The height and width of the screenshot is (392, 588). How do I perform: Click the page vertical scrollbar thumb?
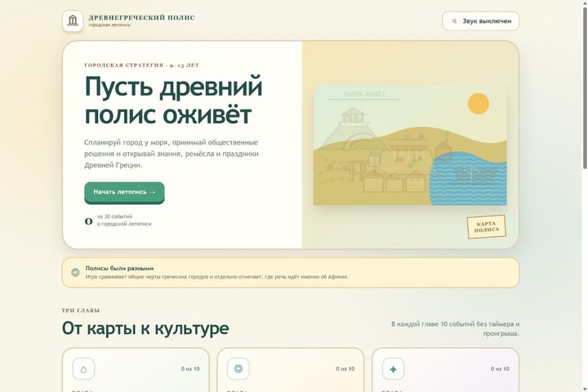point(585,88)
